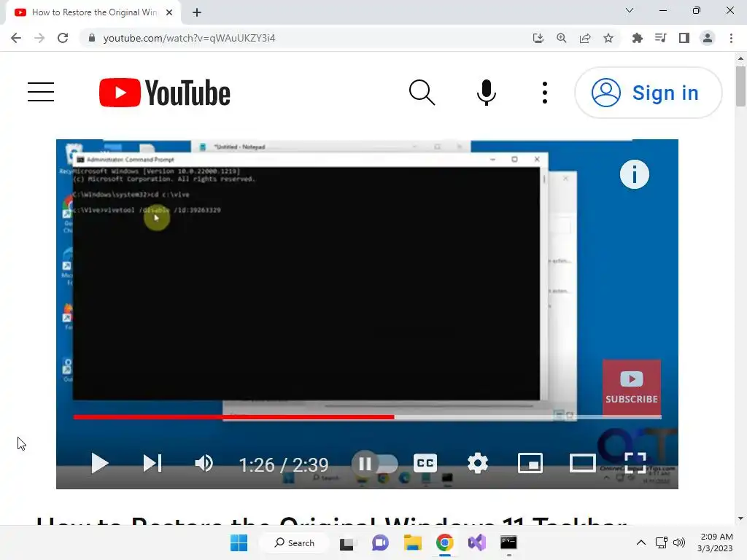Expand the tab search chevron

click(630, 10)
